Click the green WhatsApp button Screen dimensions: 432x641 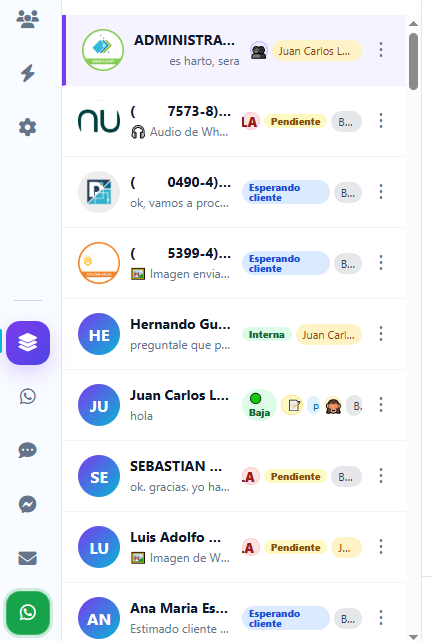28,612
